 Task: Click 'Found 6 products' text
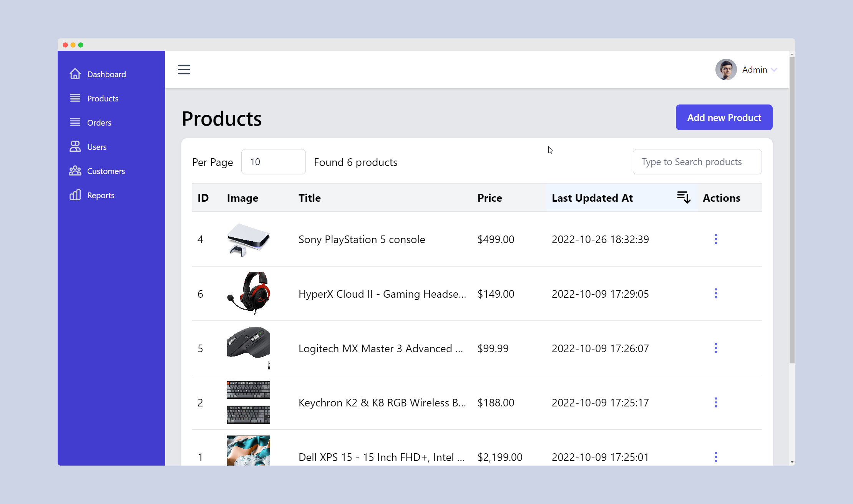(x=355, y=162)
